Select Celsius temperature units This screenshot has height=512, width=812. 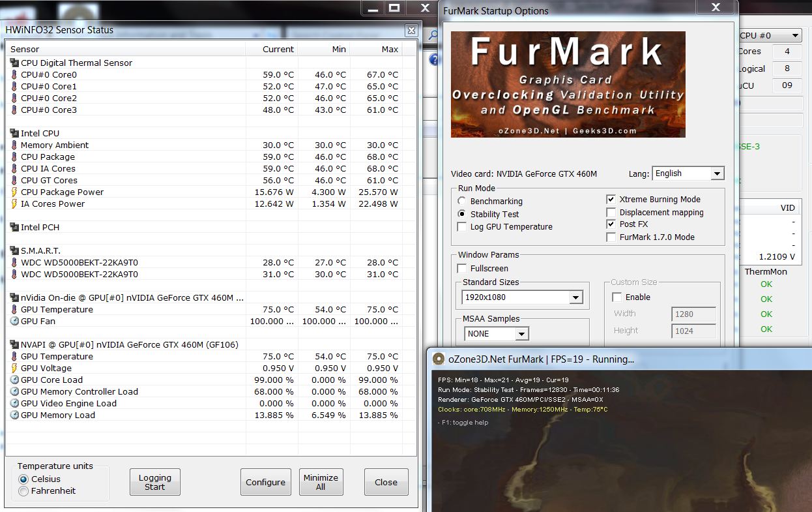[x=23, y=479]
